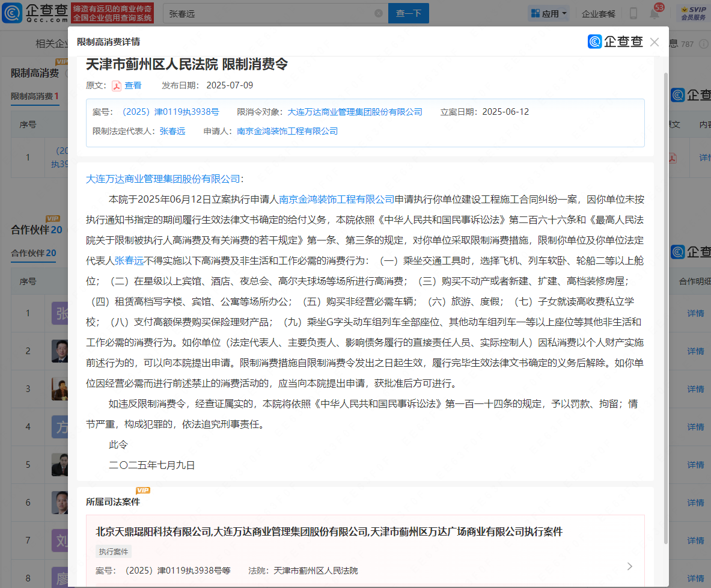Expand the 所属司法案件 case chevron arrow

tap(629, 566)
